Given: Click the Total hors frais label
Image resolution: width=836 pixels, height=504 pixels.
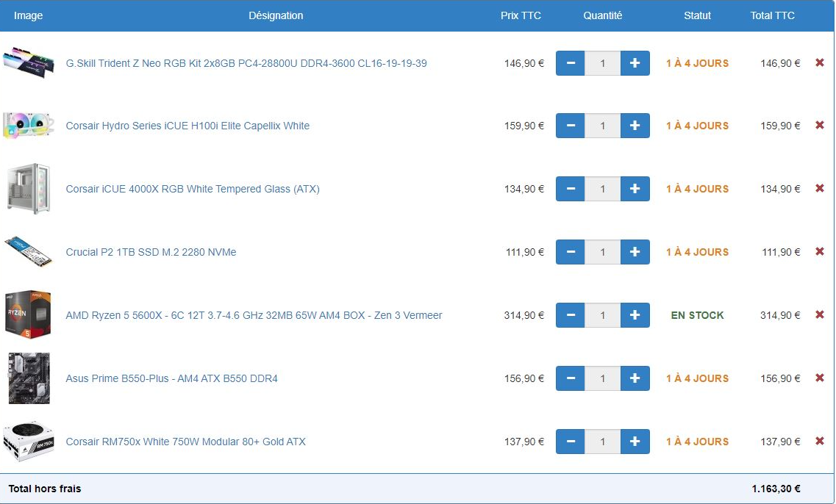Looking at the screenshot, I should [x=45, y=489].
